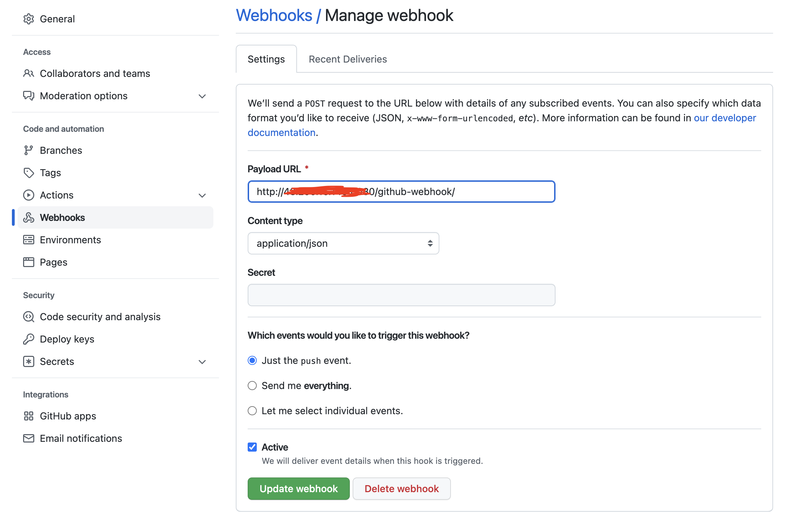Switch to Recent Deliveries tab

point(348,59)
